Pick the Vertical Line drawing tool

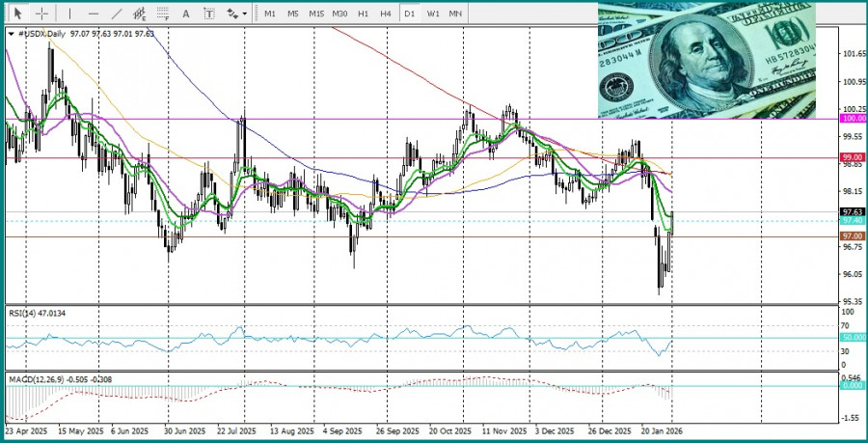[x=68, y=14]
